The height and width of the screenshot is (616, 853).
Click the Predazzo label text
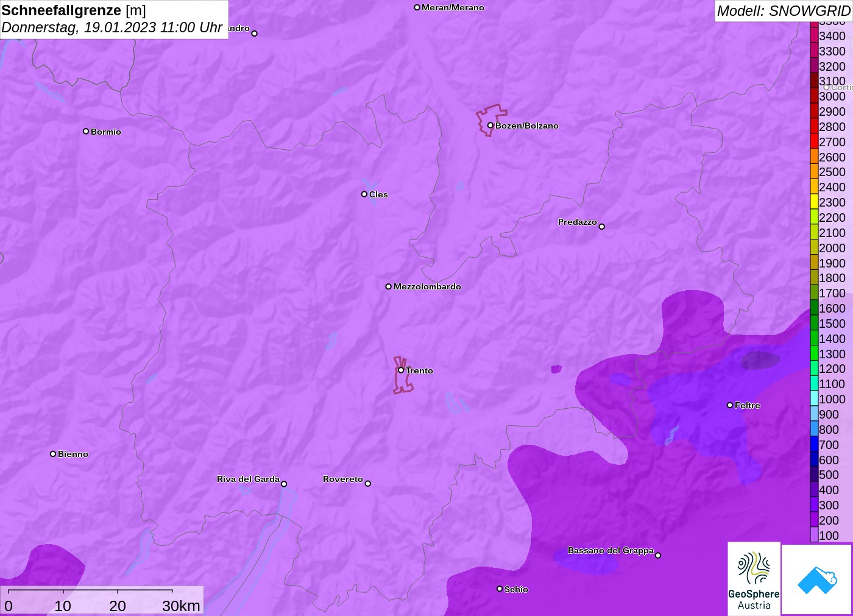(x=578, y=222)
